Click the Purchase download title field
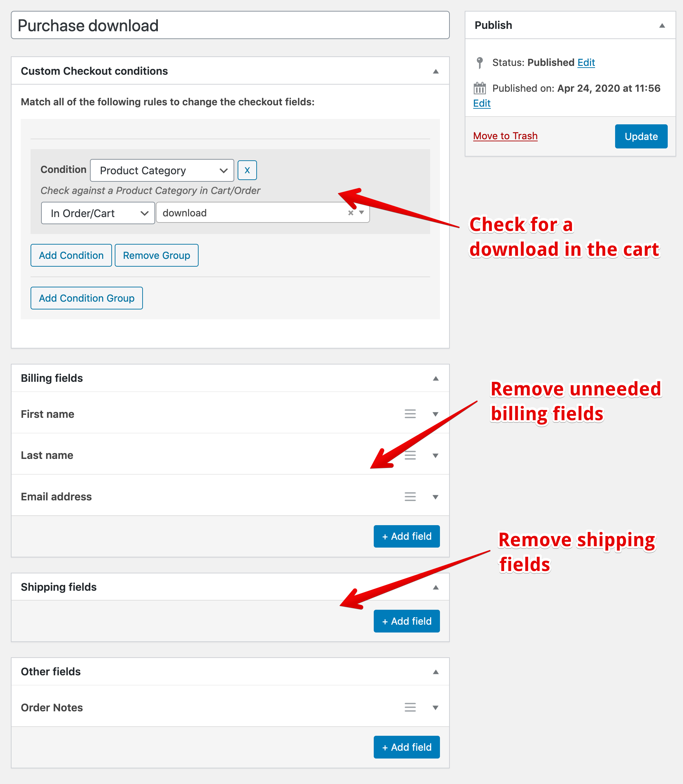Screen dimensions: 683x784 point(230,25)
